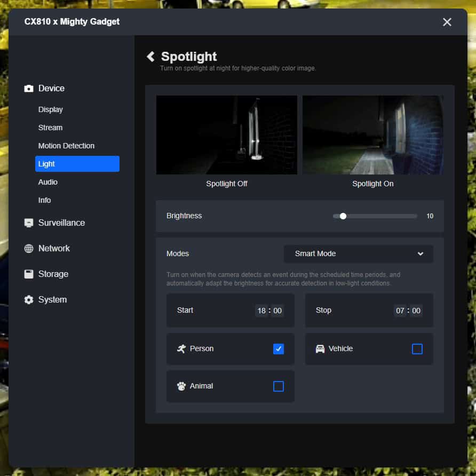Click the Network globe icon
Image resolution: width=476 pixels, height=476 pixels.
(x=29, y=249)
